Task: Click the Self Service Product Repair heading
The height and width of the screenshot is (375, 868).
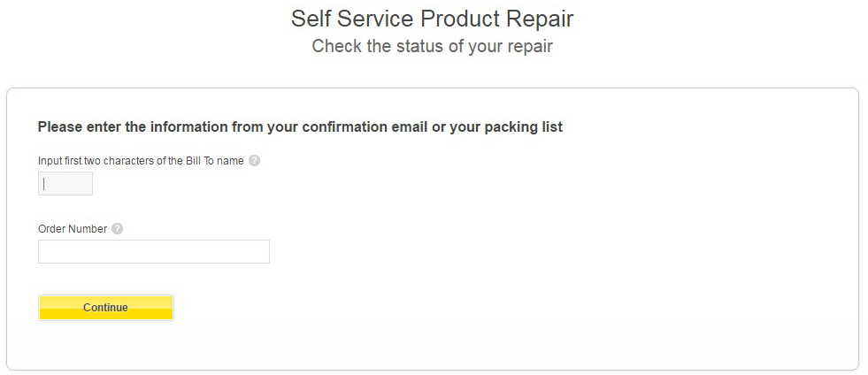Action: [432, 19]
